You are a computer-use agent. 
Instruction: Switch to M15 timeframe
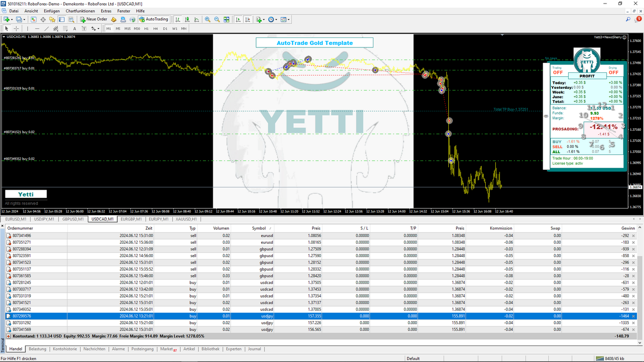[x=127, y=28]
